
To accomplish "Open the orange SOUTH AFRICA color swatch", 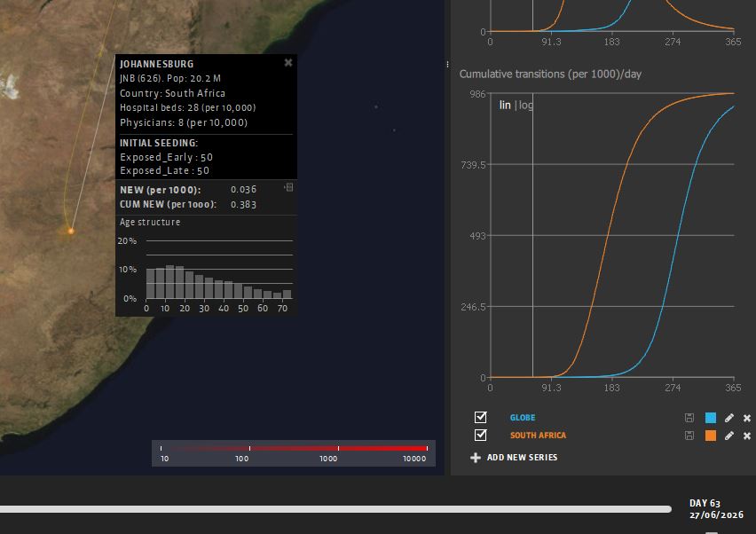I will pyautogui.click(x=711, y=436).
